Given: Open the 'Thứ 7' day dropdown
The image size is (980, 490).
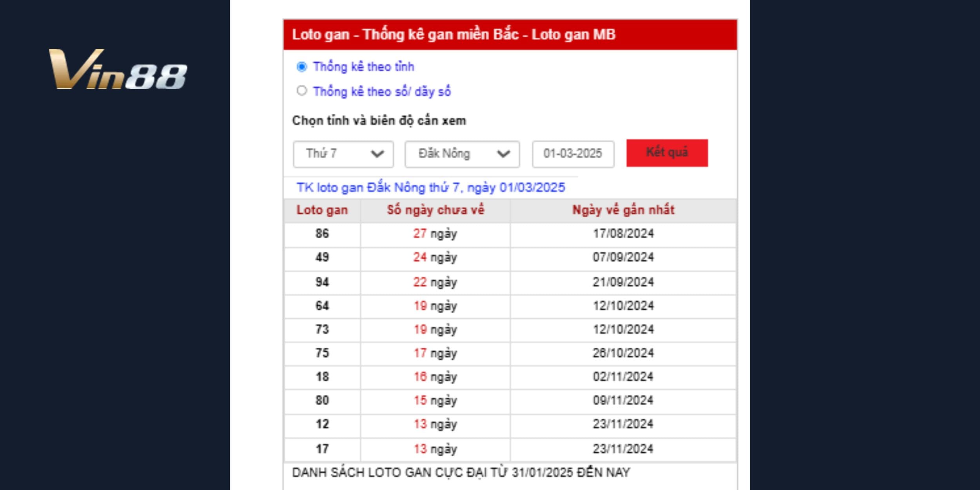Looking at the screenshot, I should pos(343,154).
